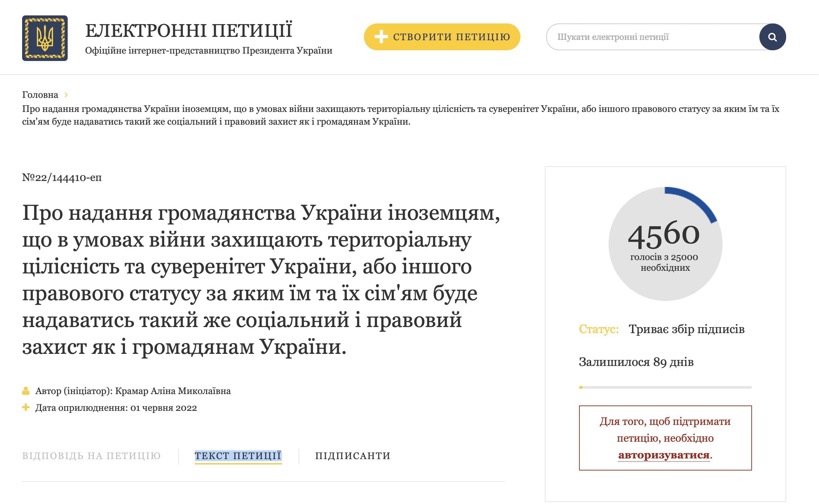Click the yellow plus icon beside publication date

click(26, 407)
